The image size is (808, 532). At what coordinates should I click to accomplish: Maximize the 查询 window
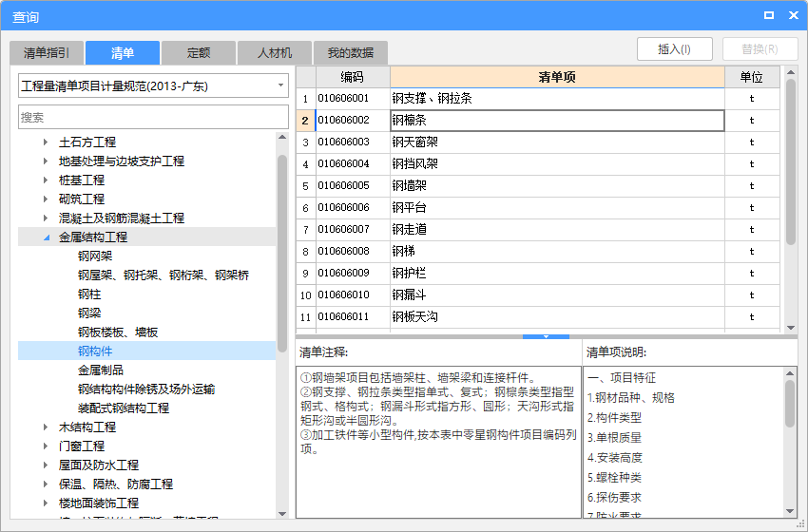tap(769, 15)
